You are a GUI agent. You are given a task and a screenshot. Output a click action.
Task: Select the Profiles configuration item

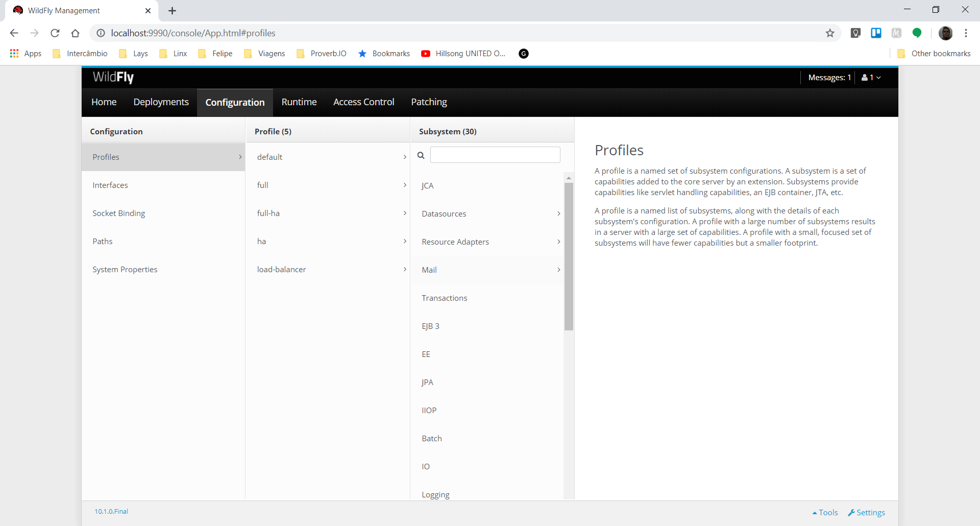coord(163,157)
